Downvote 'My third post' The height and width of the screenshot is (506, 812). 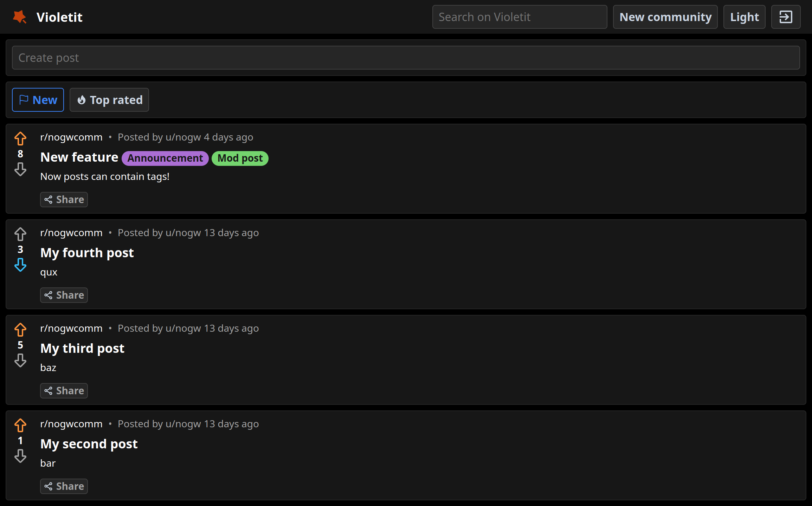tap(20, 361)
